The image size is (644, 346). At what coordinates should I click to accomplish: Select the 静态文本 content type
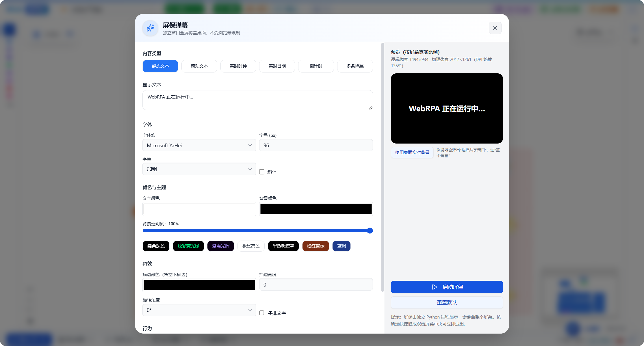pos(160,66)
